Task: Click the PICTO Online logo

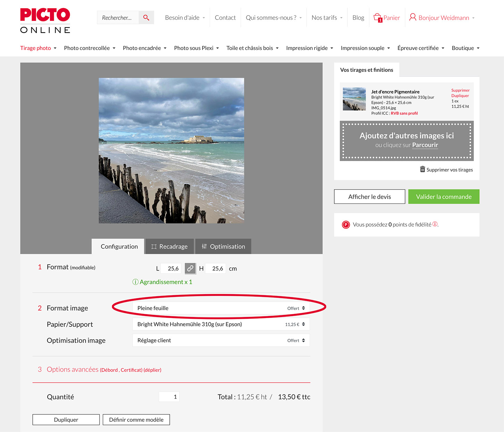Action: click(45, 20)
